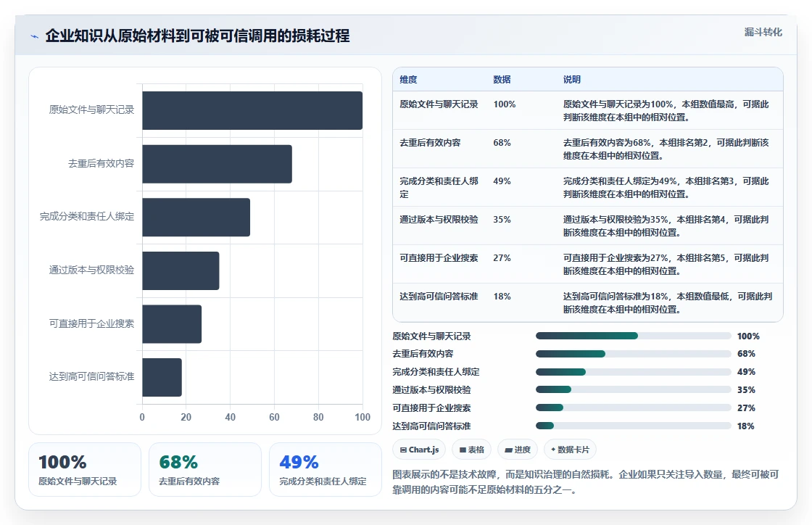The height and width of the screenshot is (525, 812).
Task: Click the 去重后有效内容 chart bar
Action: (x=217, y=164)
